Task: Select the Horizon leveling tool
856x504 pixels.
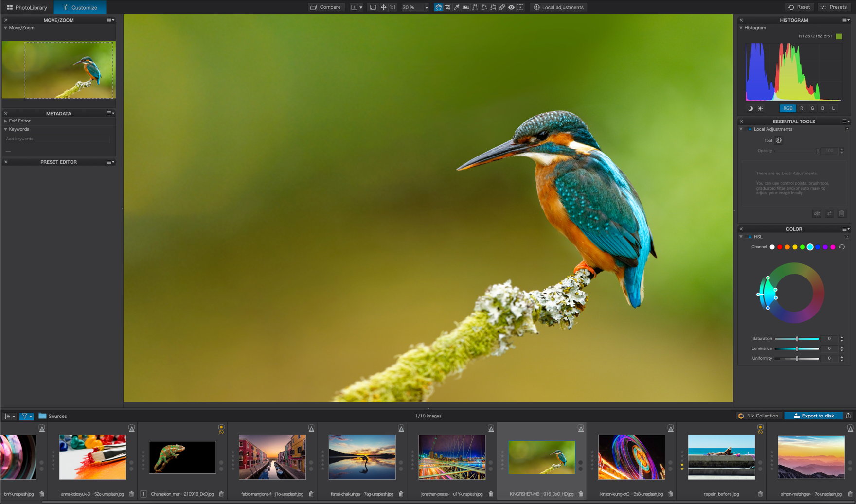Action: pyautogui.click(x=466, y=7)
